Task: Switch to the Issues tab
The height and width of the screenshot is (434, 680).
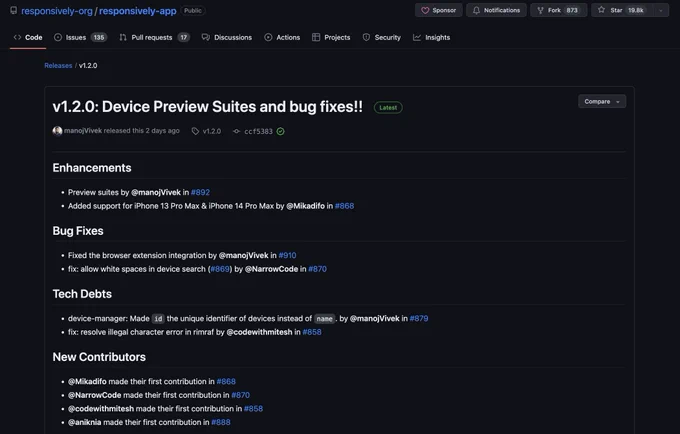Action: [x=80, y=37]
